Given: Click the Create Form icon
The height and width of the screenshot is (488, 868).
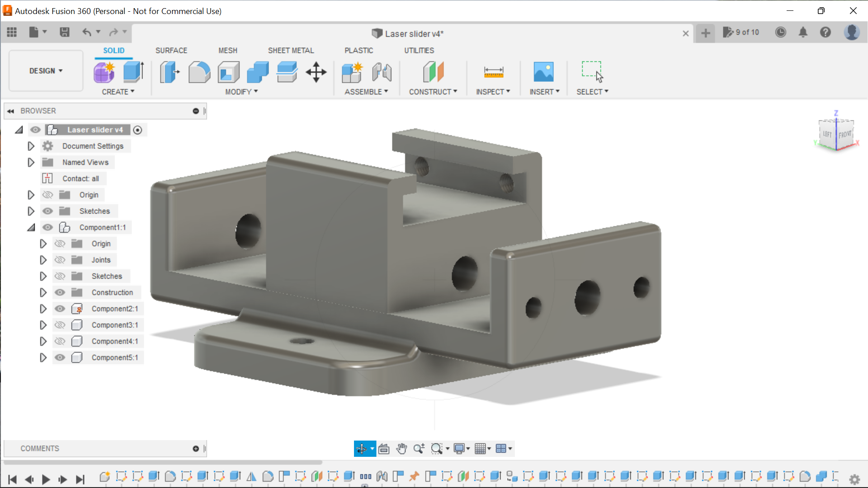Looking at the screenshot, I should (x=104, y=72).
